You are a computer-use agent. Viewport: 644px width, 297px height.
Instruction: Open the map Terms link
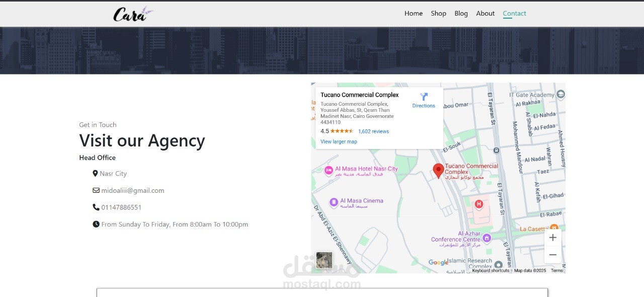[x=557, y=271]
